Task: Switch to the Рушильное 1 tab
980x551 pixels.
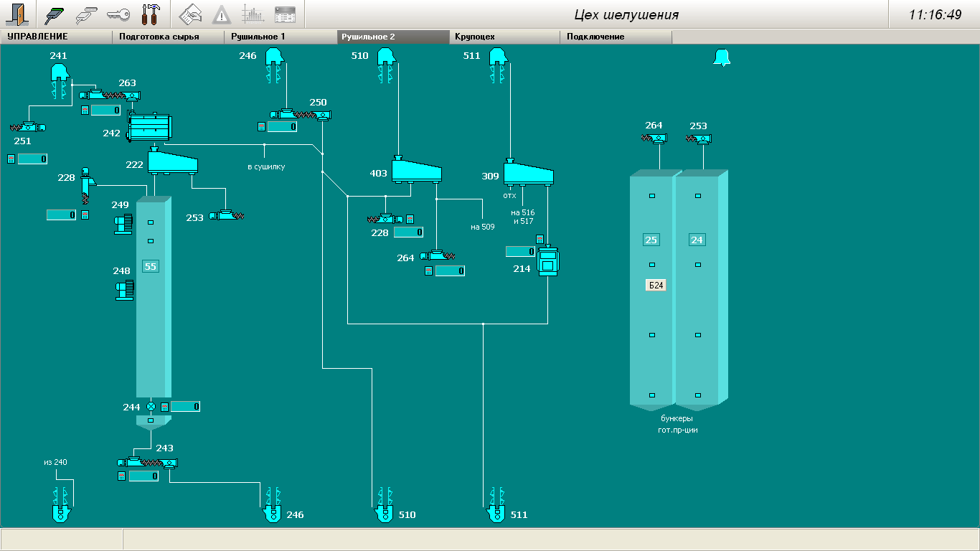Action: tap(281, 37)
